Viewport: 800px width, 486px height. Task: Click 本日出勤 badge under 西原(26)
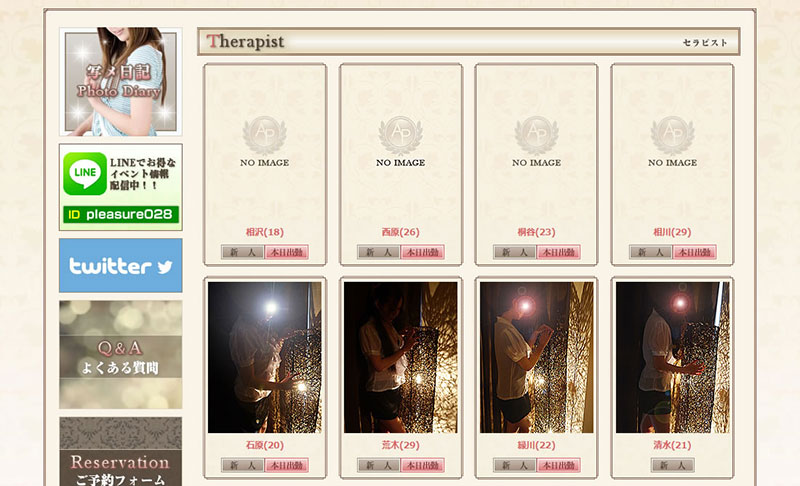(x=422, y=252)
